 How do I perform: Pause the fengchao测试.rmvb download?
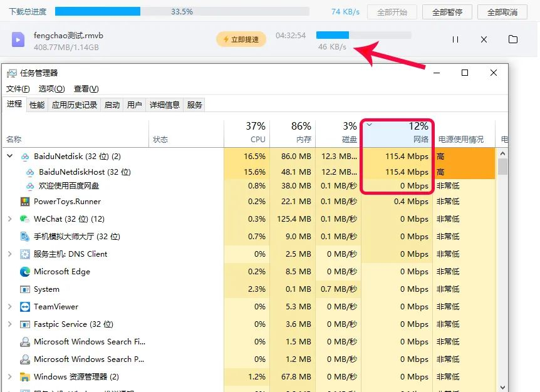455,39
